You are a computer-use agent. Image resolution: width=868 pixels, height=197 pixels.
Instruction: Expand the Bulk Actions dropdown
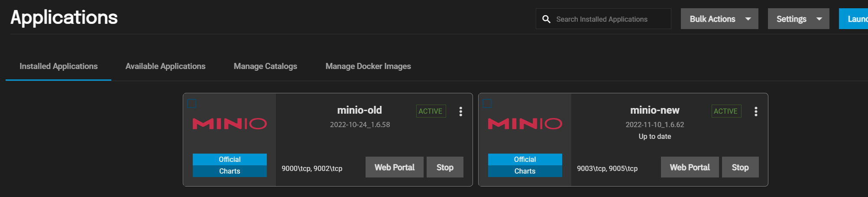(719, 19)
